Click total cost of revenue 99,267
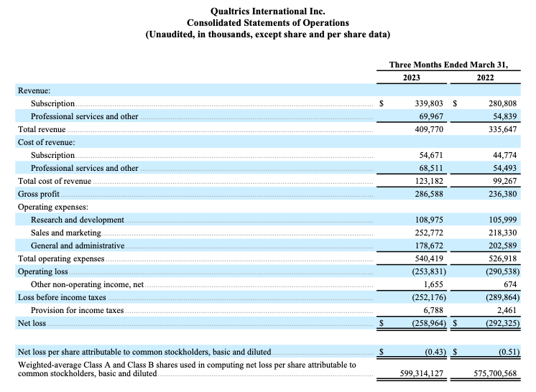 click(505, 181)
